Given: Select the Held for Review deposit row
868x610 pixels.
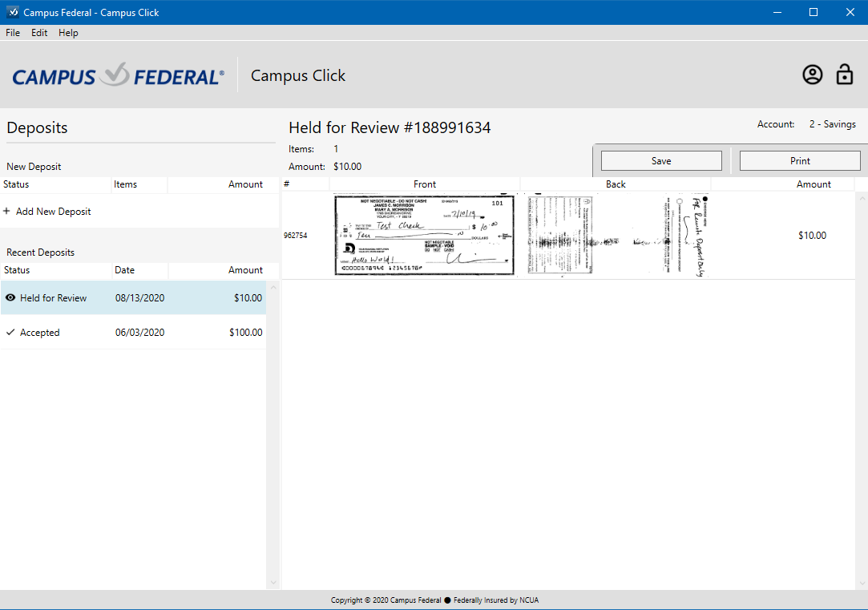Looking at the screenshot, I should (x=133, y=298).
